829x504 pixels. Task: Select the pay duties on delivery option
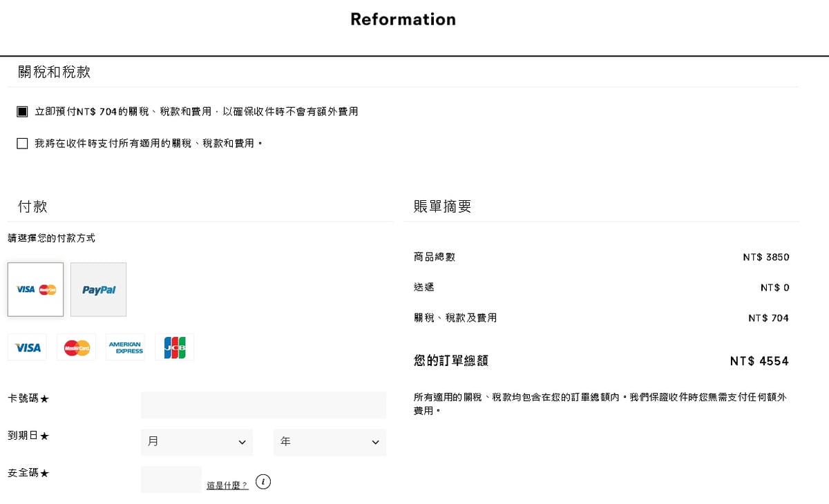point(22,144)
